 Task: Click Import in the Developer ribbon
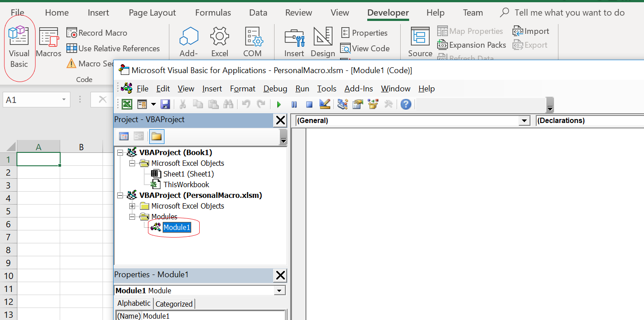click(x=531, y=31)
